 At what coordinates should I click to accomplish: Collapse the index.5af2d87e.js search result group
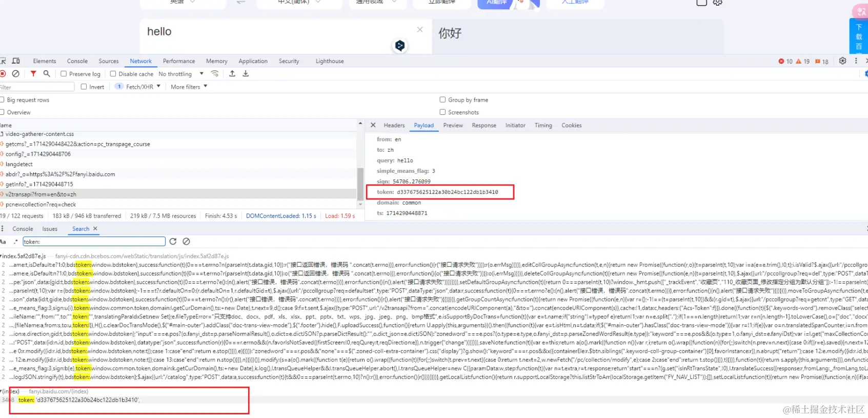point(2,256)
